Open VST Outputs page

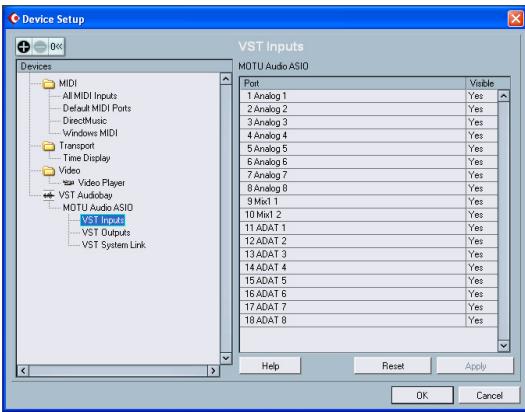pyautogui.click(x=106, y=232)
